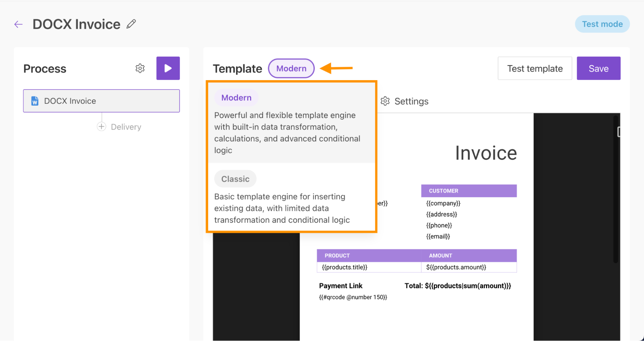Viewport: 644px width, 341px height.
Task: Click the Invoice heading in preview
Action: tap(485, 153)
